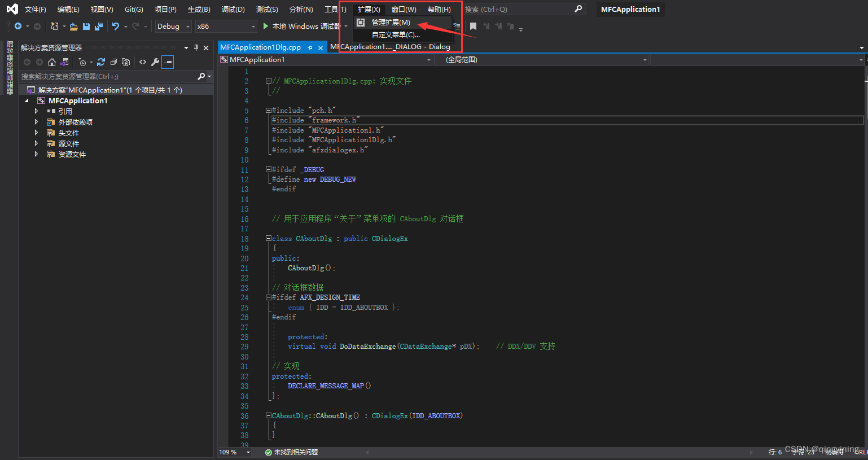Expand the 源文件 folder
The image size is (868, 460).
(36, 143)
